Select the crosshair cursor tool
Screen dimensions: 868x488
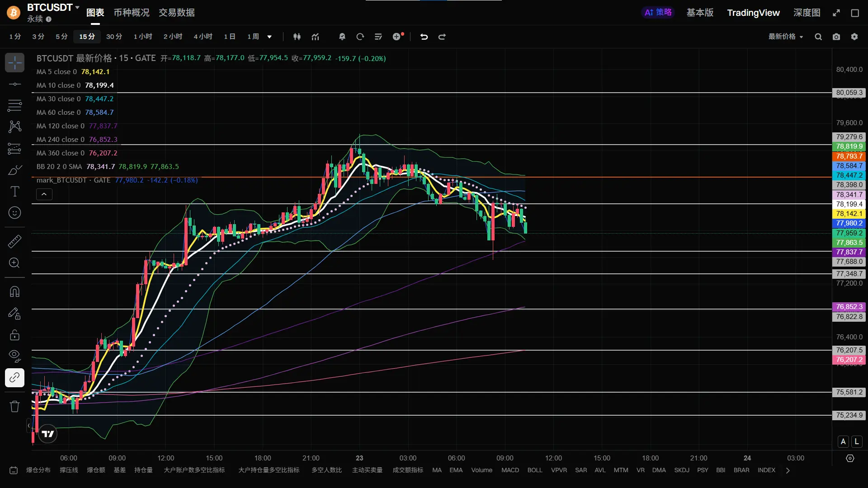[14, 63]
